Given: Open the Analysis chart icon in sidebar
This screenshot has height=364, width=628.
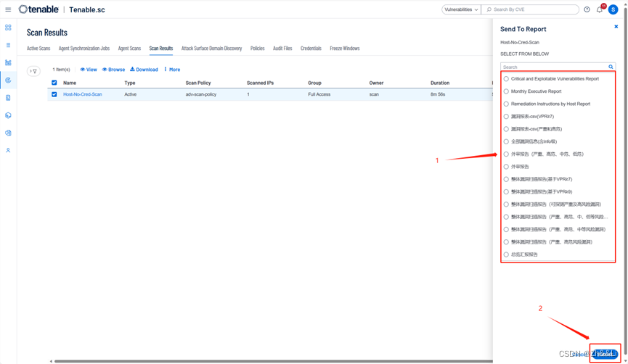Looking at the screenshot, I should pyautogui.click(x=8, y=63).
